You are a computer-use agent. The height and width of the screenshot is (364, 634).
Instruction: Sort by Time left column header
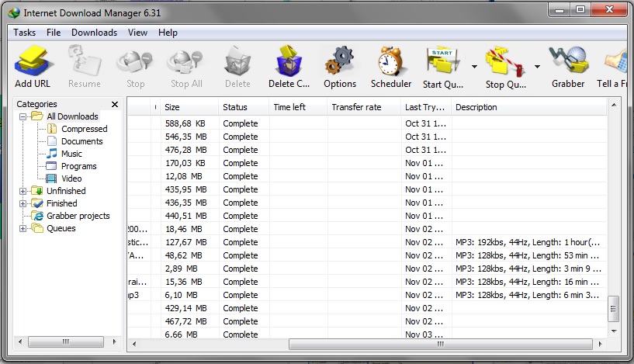[x=298, y=107]
